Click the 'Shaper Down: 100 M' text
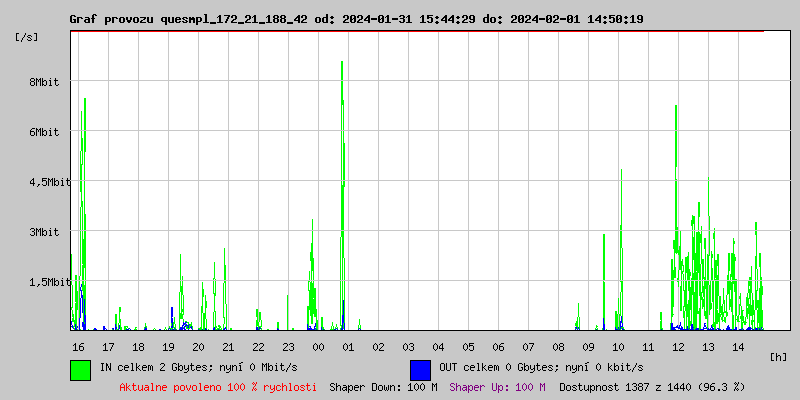The image size is (800, 400). [x=383, y=386]
